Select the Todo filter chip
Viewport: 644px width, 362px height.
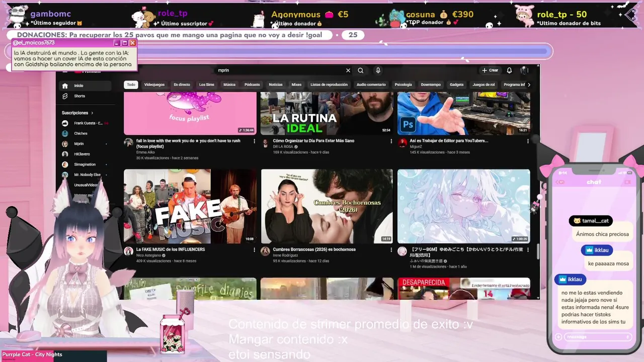[x=131, y=85]
